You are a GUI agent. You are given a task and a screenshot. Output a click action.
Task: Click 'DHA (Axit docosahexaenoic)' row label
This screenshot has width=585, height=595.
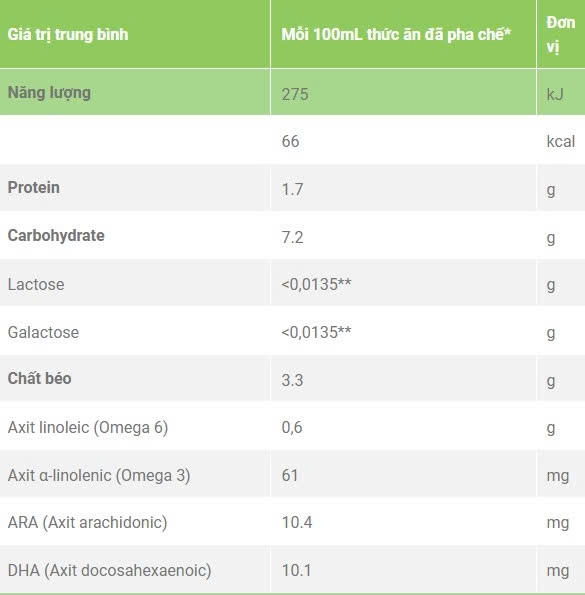[x=109, y=571]
